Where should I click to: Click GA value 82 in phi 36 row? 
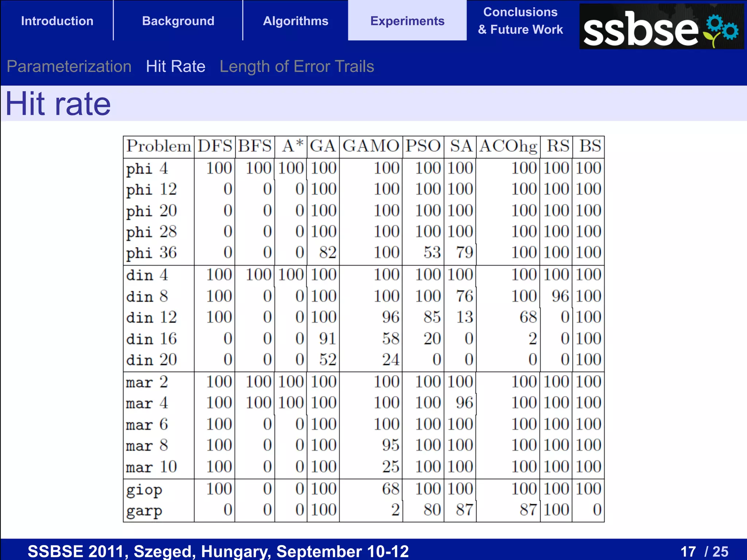tap(328, 253)
